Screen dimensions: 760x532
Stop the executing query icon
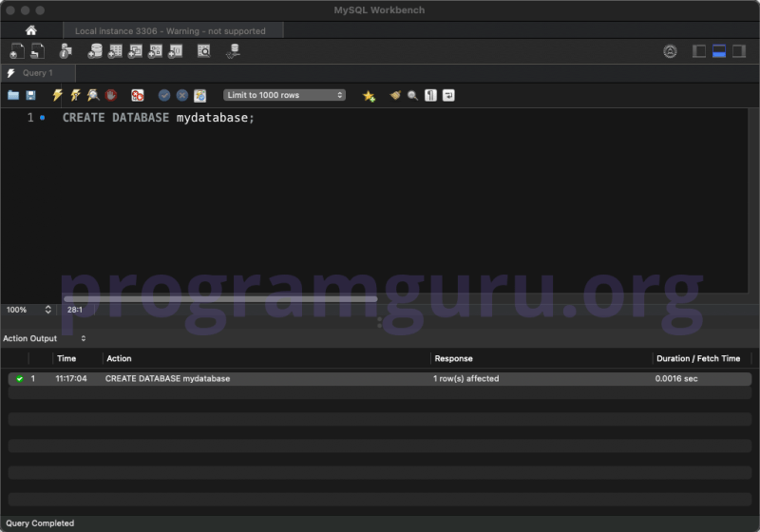pyautogui.click(x=111, y=95)
